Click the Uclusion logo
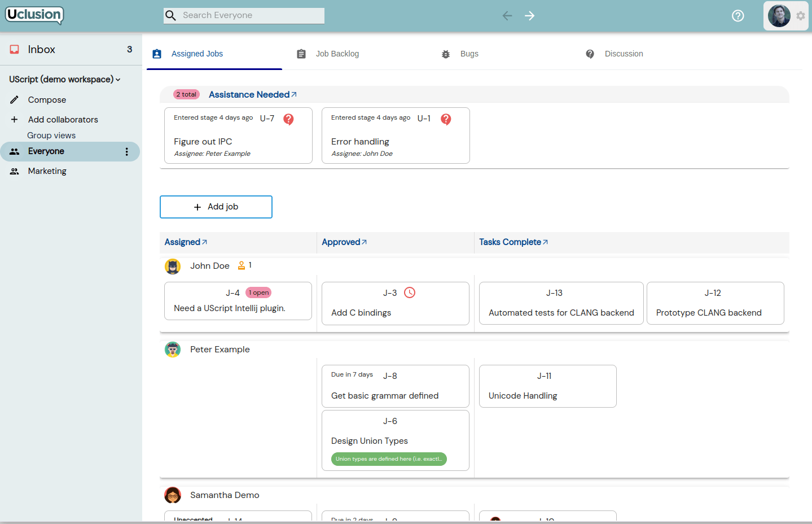The image size is (812, 524). [x=34, y=15]
